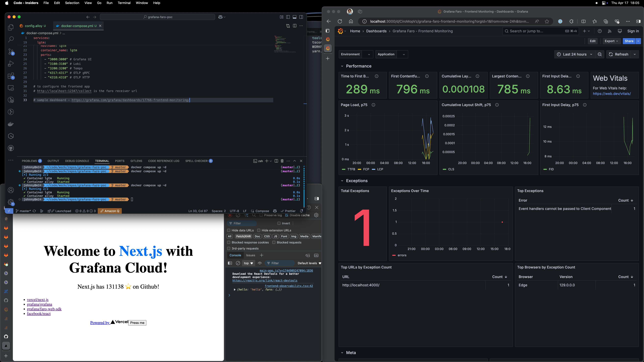
Task: Switch to Issues tab in DevTools drawer
Action: 251,255
